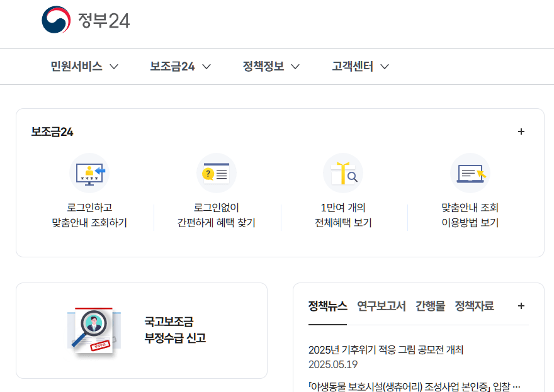
Task: Expand the 보조금24 panel plus button
Action: [x=521, y=132]
